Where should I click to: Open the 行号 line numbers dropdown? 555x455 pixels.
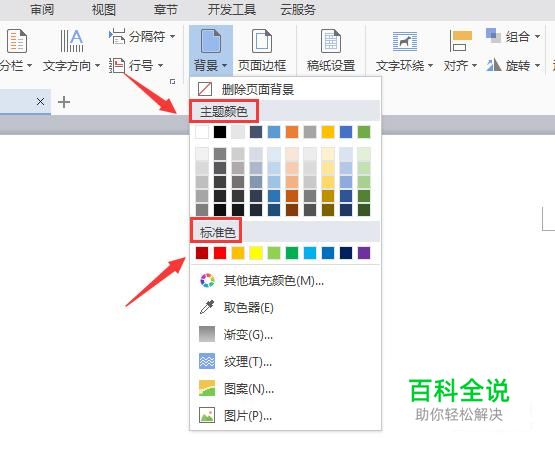[136, 66]
